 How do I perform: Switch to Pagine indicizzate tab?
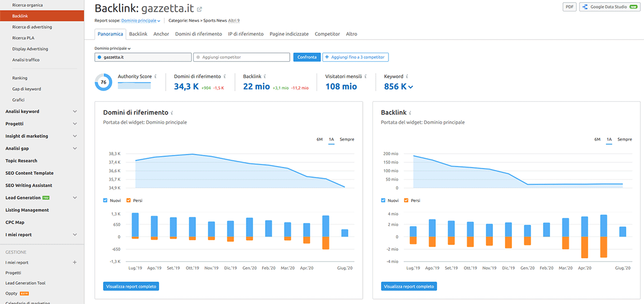tap(289, 34)
